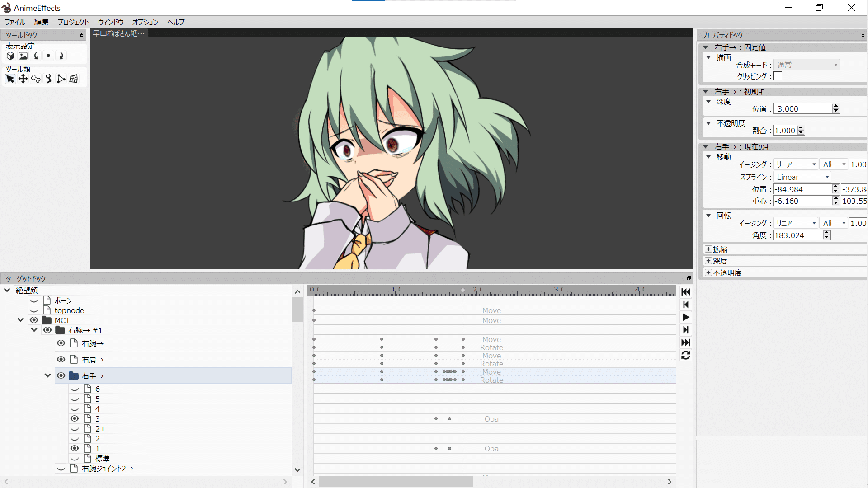Select the mesh triangle tool

coord(61,79)
